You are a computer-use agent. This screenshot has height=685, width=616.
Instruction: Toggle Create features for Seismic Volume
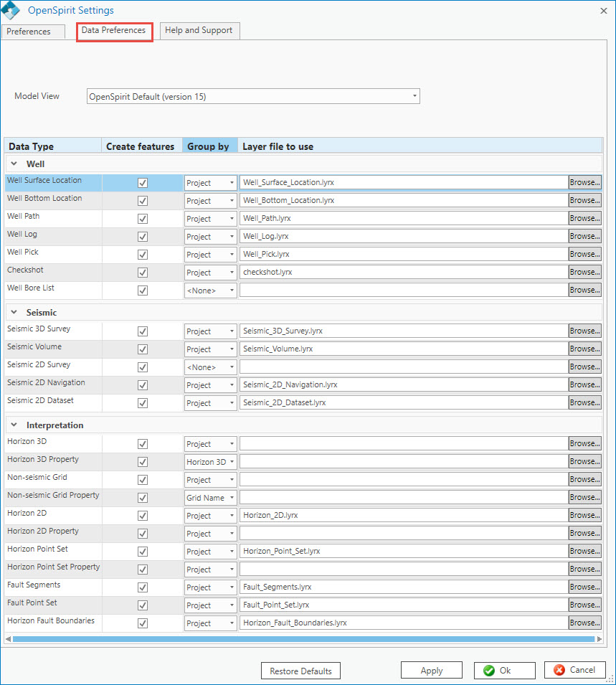(143, 349)
